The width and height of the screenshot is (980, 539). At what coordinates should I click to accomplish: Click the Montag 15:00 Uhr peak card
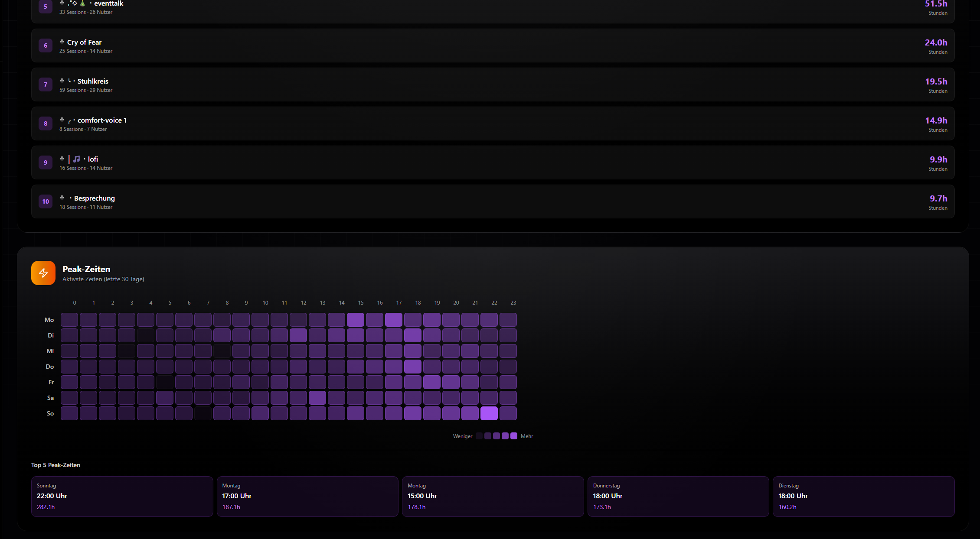(493, 496)
